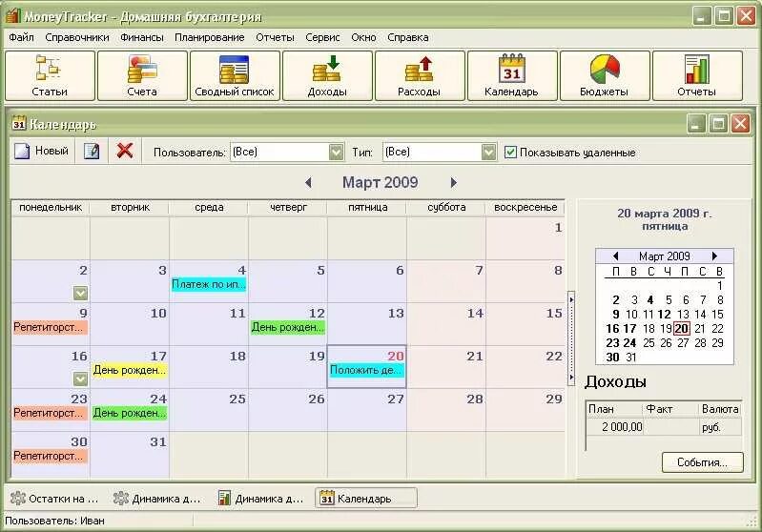This screenshot has width=762, height=532.
Task: Open the Файл menu
Action: pos(21,37)
